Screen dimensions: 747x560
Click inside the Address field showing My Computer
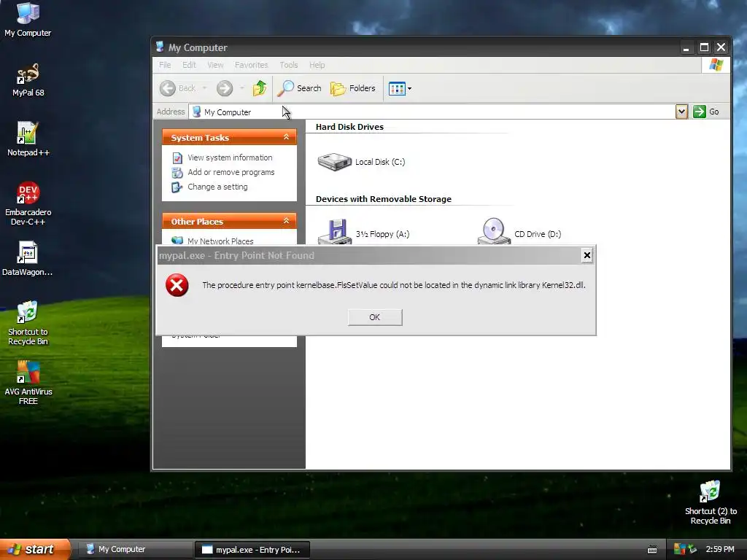(x=432, y=112)
